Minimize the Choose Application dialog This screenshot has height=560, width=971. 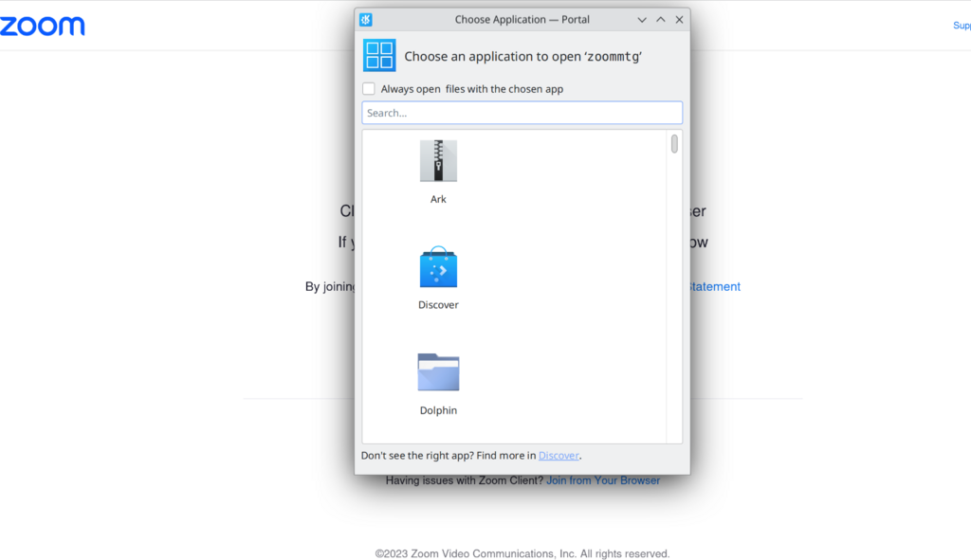click(642, 20)
